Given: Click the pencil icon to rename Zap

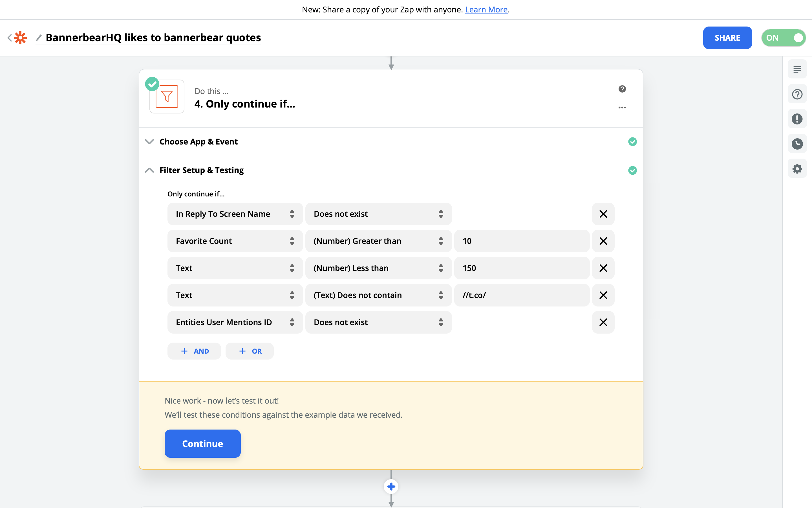Looking at the screenshot, I should coord(39,38).
